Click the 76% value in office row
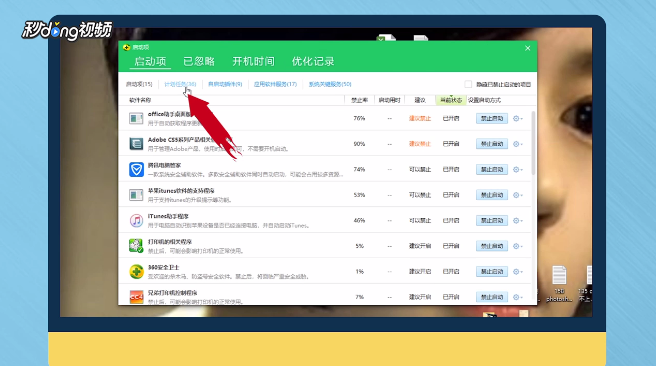 (359, 118)
